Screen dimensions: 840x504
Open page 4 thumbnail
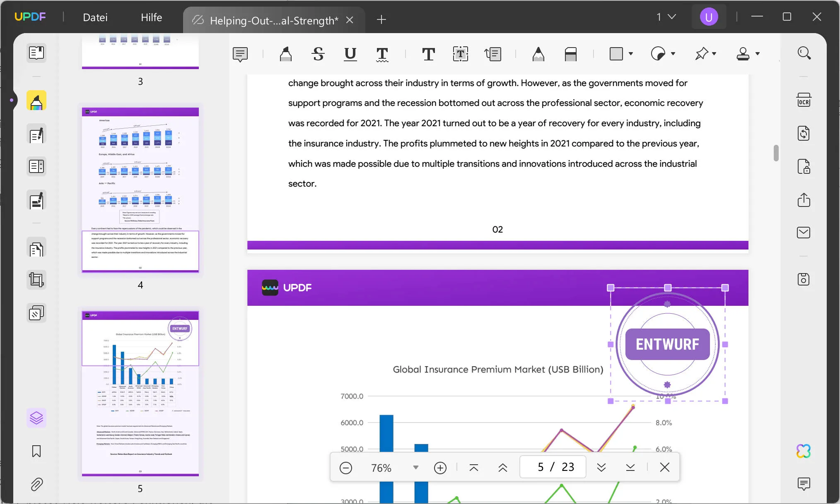pyautogui.click(x=140, y=190)
